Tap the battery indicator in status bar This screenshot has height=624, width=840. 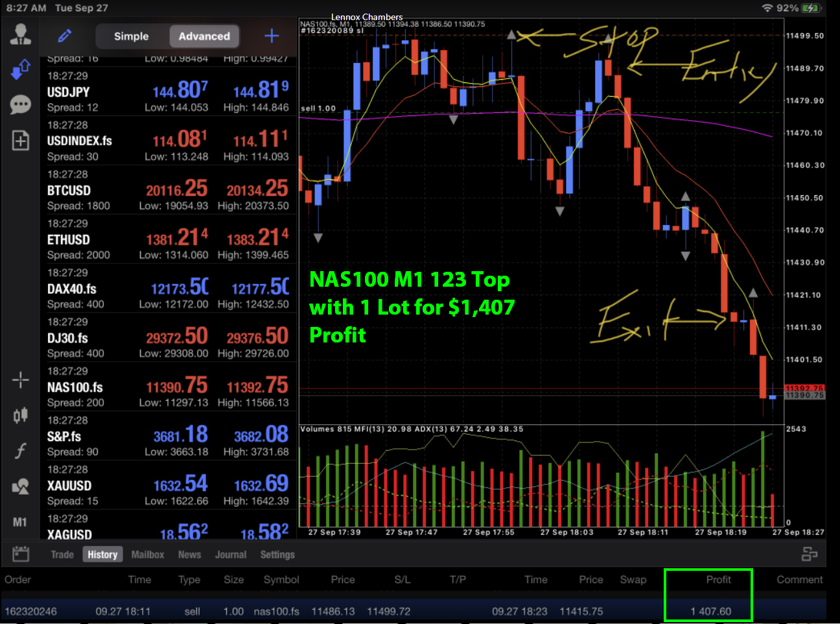click(811, 8)
